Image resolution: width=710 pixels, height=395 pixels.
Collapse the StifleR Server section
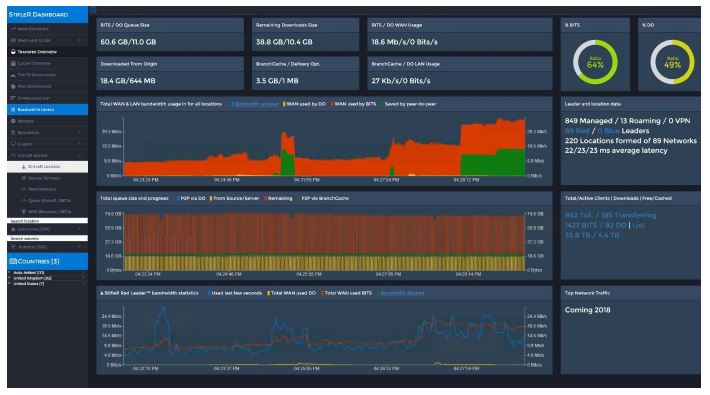pos(80,155)
